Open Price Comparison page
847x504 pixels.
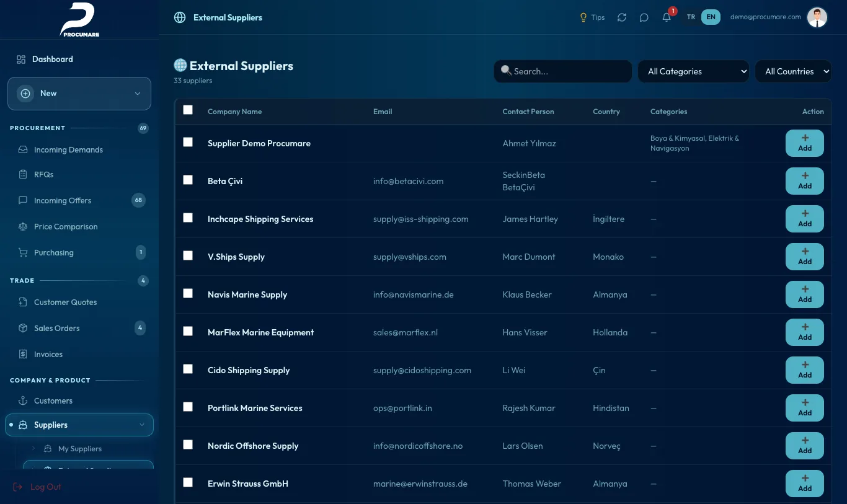click(x=79, y=226)
